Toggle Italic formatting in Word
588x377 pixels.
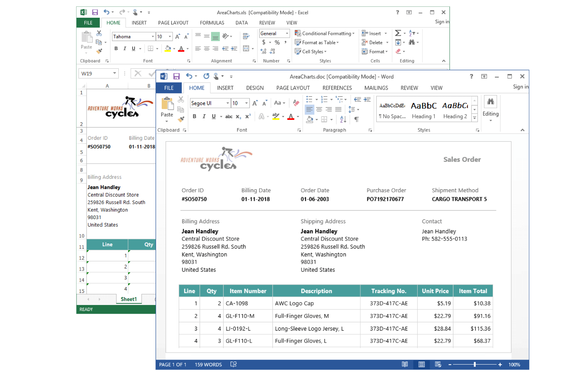click(x=204, y=116)
